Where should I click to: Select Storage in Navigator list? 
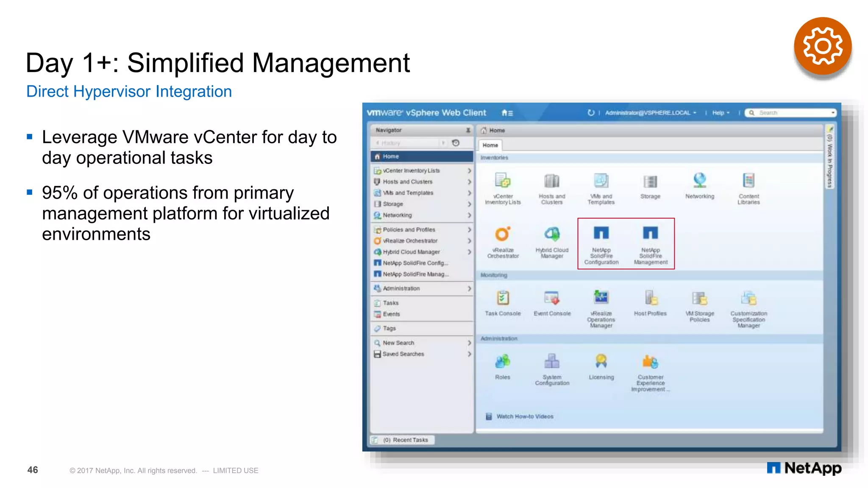422,204
